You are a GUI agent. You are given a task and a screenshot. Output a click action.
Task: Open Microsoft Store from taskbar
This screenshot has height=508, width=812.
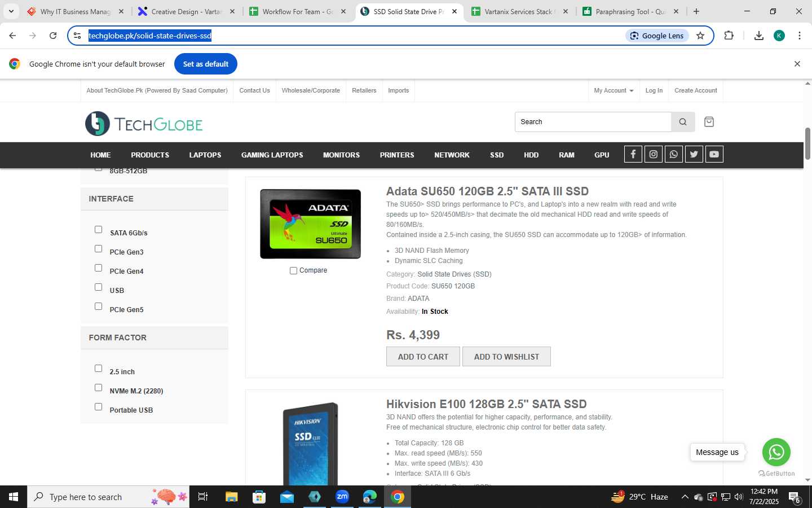tap(259, 497)
